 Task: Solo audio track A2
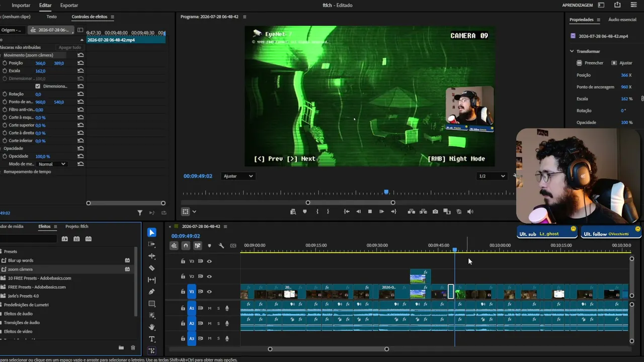pyautogui.click(x=218, y=323)
